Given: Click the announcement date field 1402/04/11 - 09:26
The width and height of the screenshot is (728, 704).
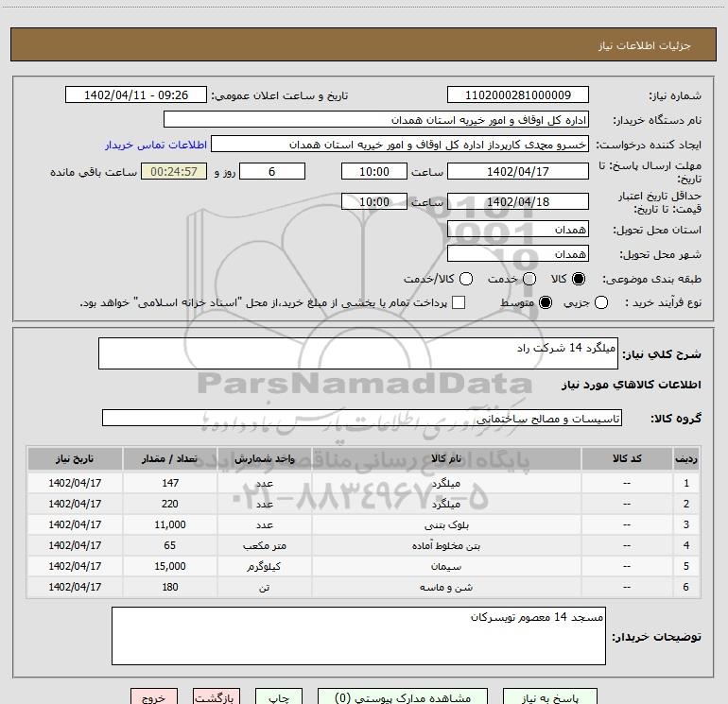Looking at the screenshot, I should click(136, 95).
